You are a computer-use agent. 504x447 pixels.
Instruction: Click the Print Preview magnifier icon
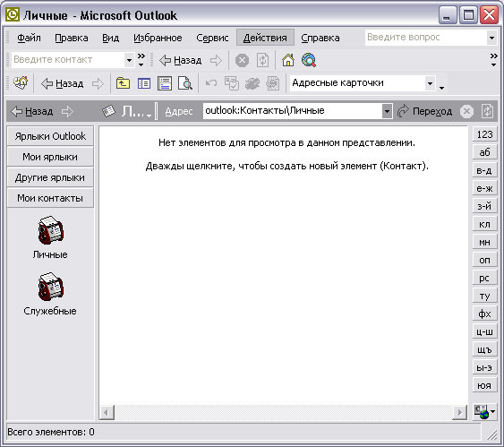click(185, 83)
